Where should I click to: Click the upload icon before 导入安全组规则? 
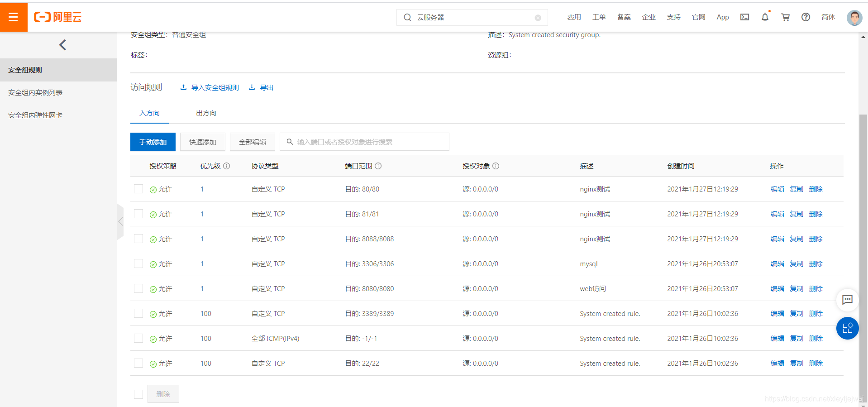pyautogui.click(x=183, y=87)
